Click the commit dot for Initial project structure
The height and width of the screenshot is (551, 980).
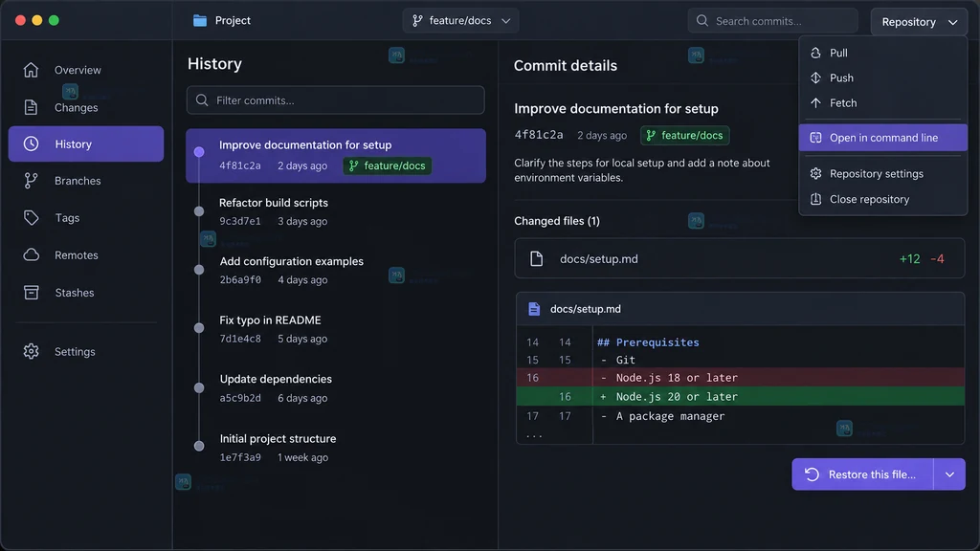[x=199, y=446]
